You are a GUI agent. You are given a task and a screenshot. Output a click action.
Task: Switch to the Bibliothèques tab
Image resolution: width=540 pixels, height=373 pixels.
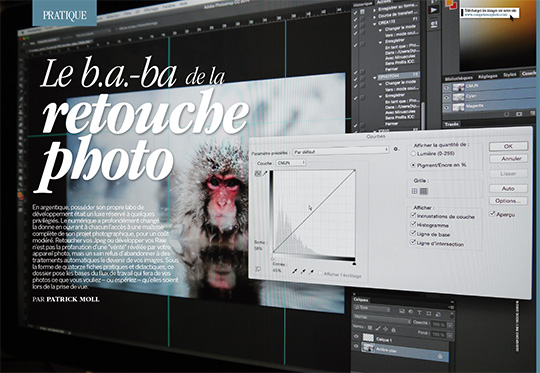(x=458, y=79)
